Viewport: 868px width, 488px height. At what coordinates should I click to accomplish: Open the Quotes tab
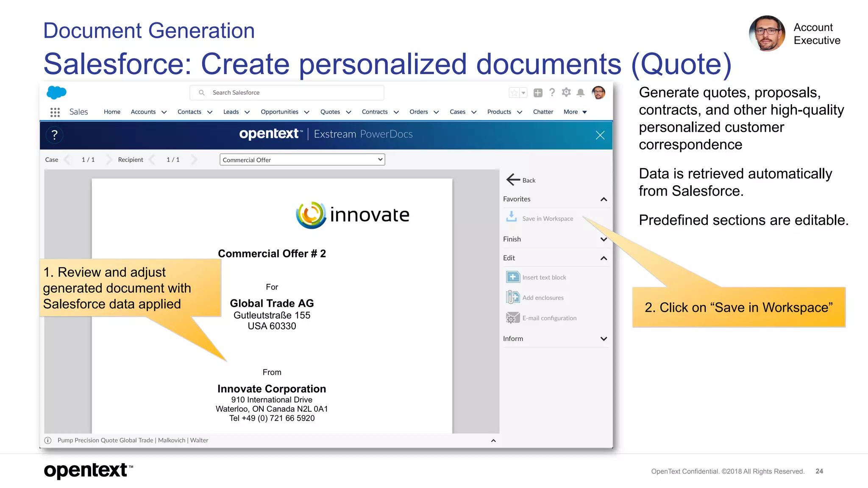330,112
